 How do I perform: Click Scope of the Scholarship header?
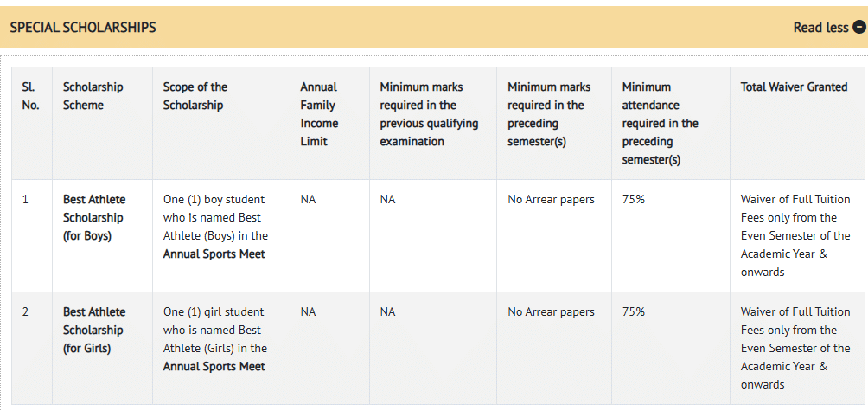(x=195, y=96)
